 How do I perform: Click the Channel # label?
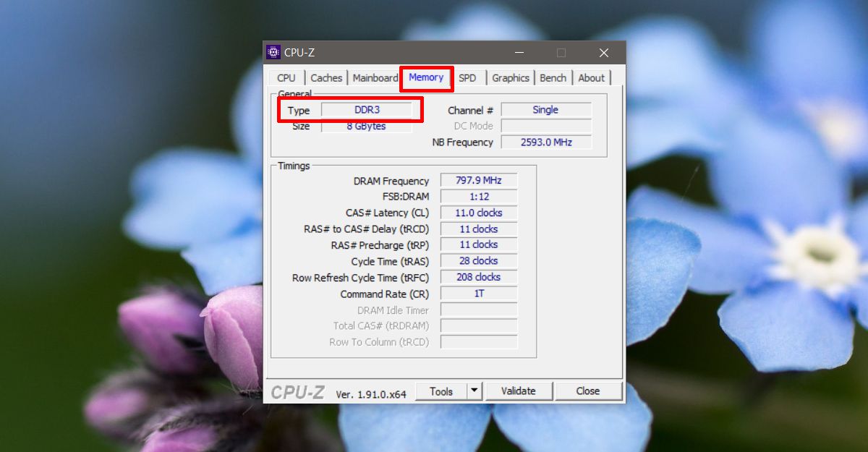(471, 111)
